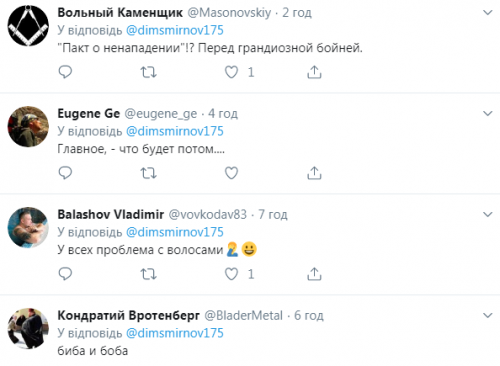Open the Кондратий Вротенберг profile name

pyautogui.click(x=128, y=315)
